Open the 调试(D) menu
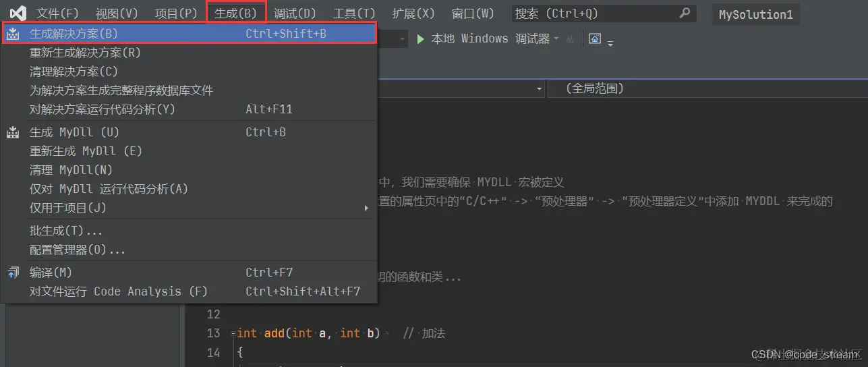Image resolution: width=868 pixels, height=367 pixels. (295, 13)
